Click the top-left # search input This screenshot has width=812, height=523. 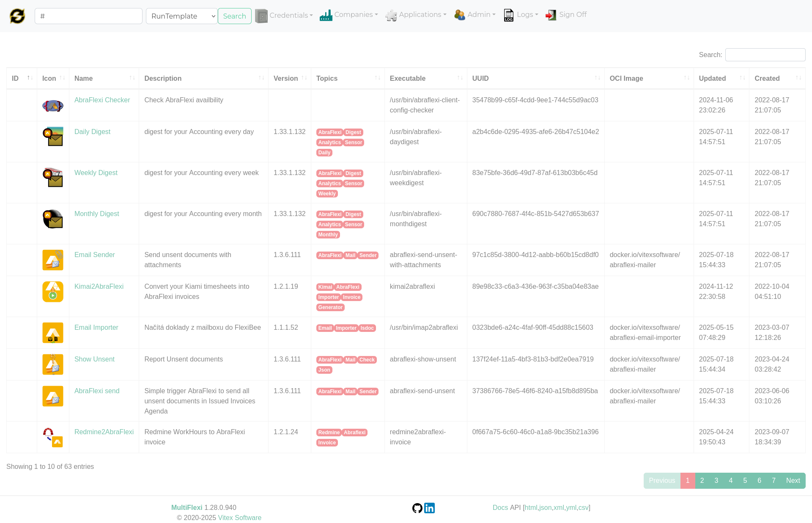click(x=88, y=16)
